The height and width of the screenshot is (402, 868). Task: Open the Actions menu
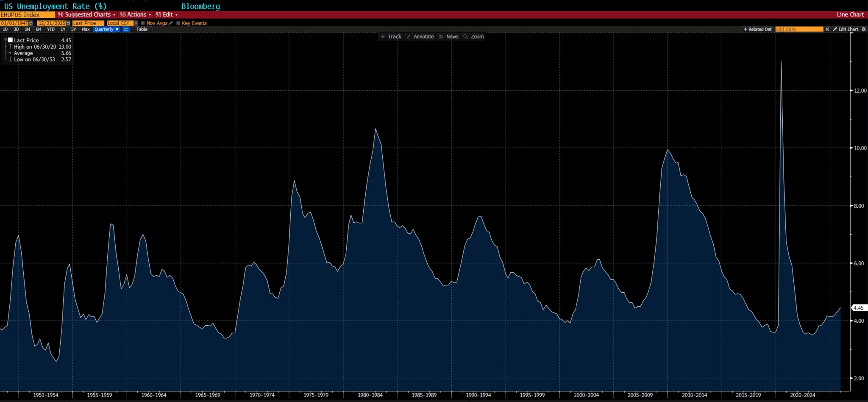click(136, 14)
